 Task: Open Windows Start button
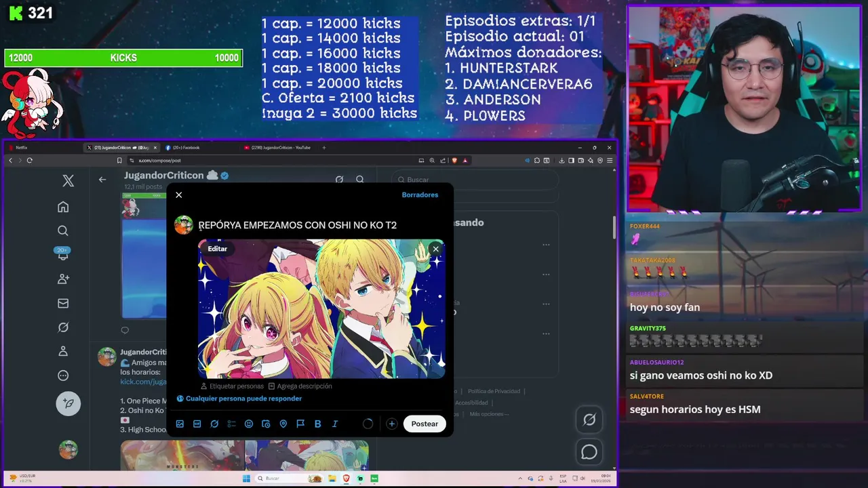tap(247, 479)
